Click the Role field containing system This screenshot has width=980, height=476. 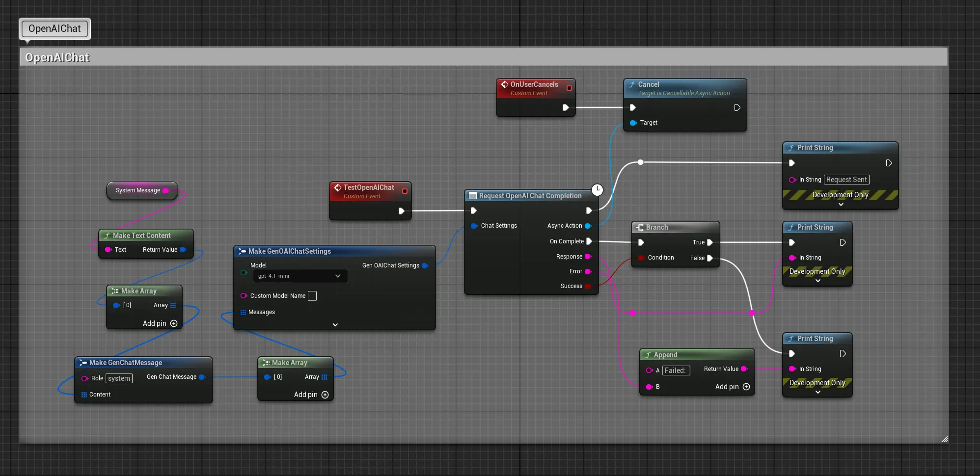119,378
